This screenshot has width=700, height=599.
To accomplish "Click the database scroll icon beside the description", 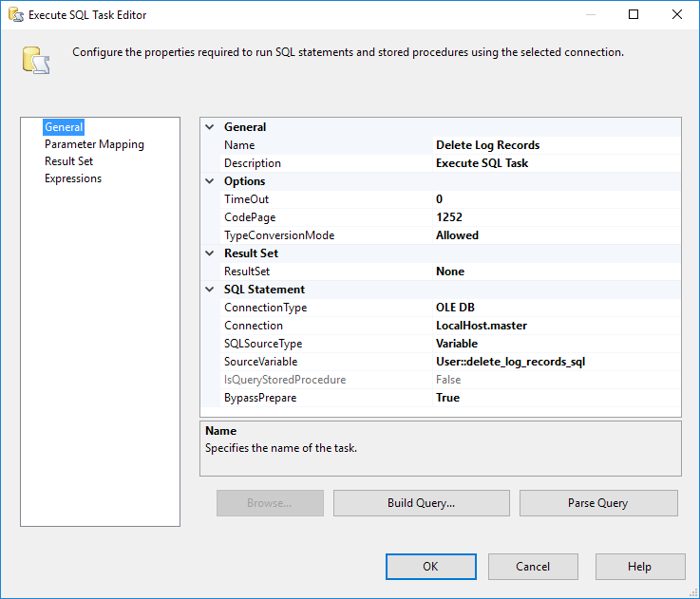I will pos(36,60).
